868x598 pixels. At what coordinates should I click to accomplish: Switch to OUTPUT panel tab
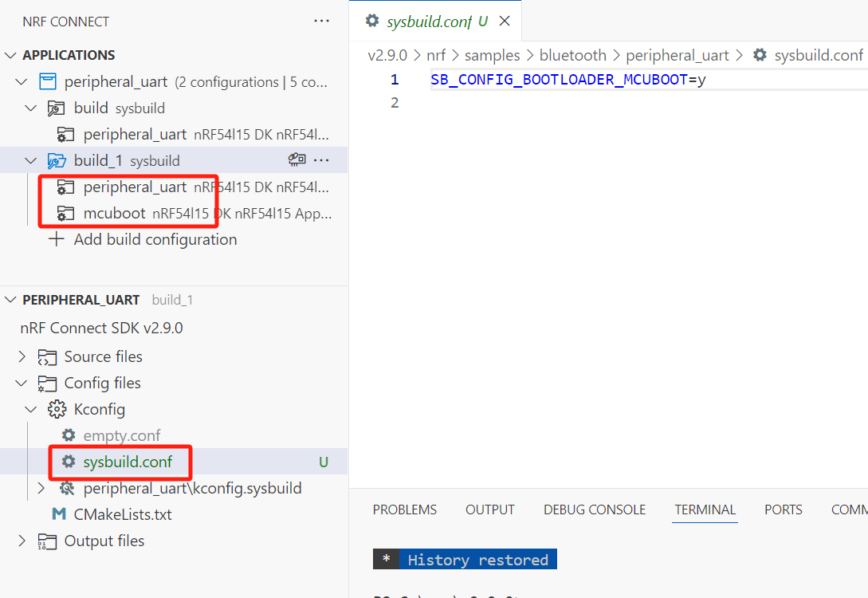(490, 509)
